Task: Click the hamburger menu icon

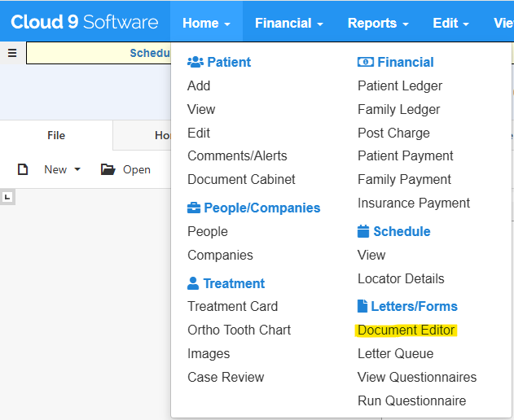Action: coord(12,53)
